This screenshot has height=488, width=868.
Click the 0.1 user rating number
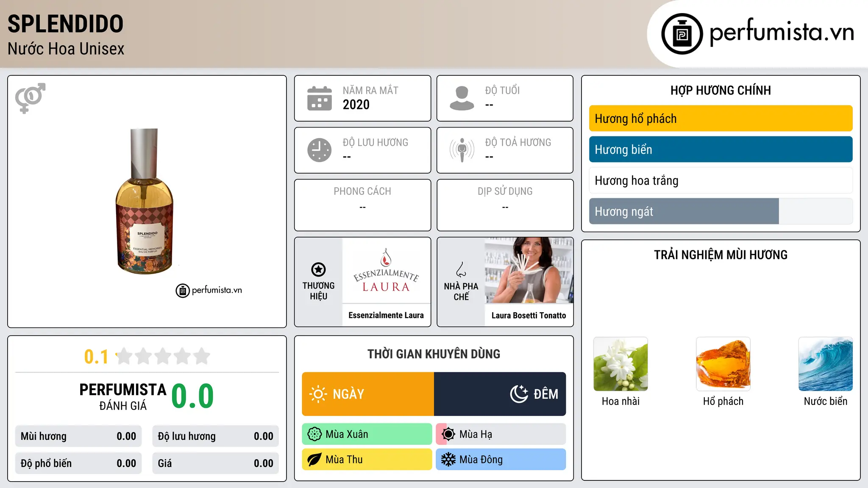96,357
